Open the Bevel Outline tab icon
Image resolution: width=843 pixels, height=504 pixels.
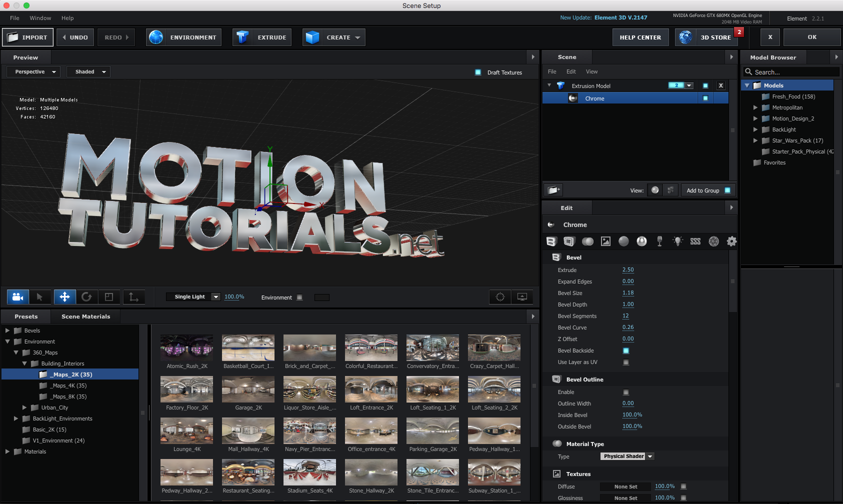coord(569,241)
